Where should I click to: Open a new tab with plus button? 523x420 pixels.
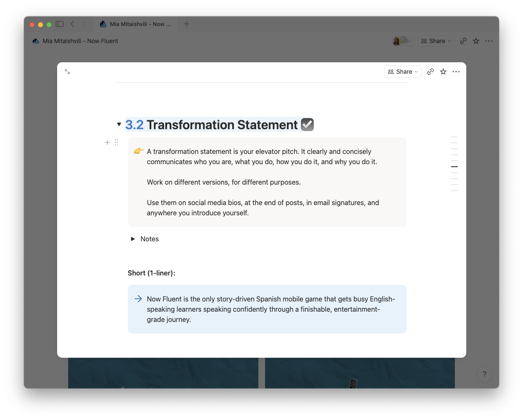pos(186,24)
